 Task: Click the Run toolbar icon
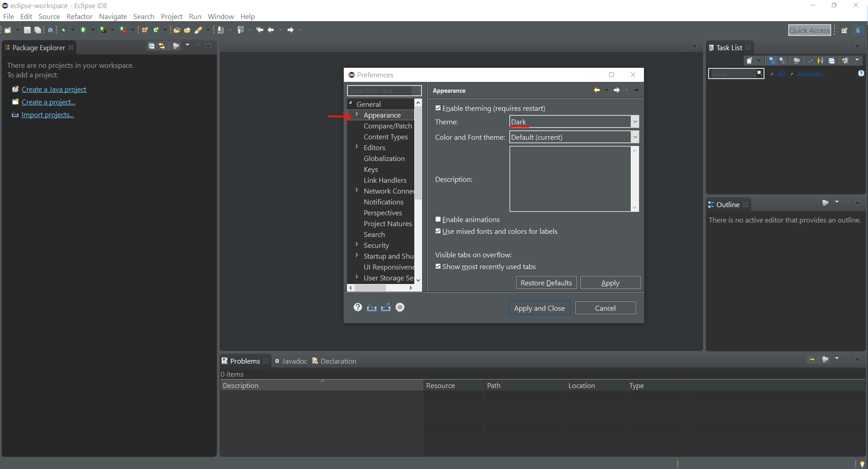click(83, 30)
